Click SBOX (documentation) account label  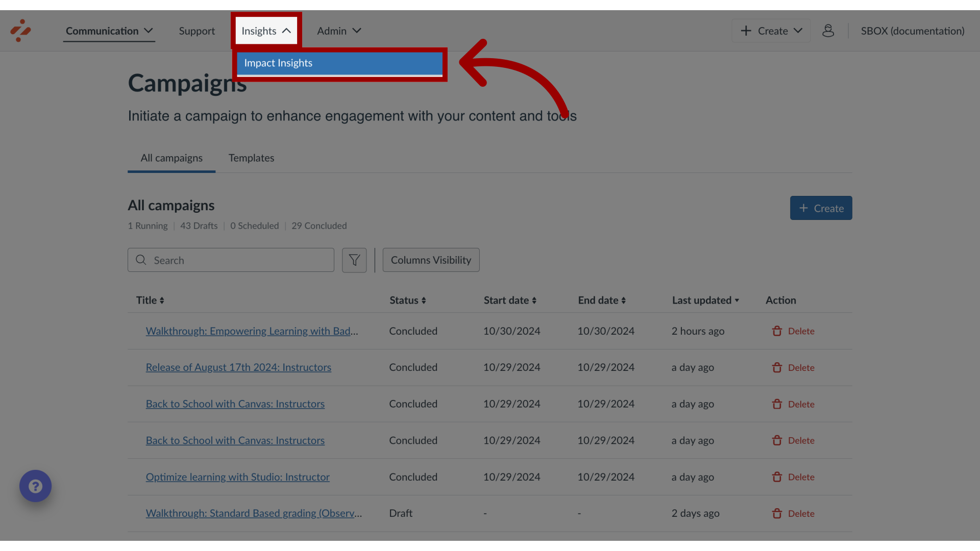tap(913, 31)
